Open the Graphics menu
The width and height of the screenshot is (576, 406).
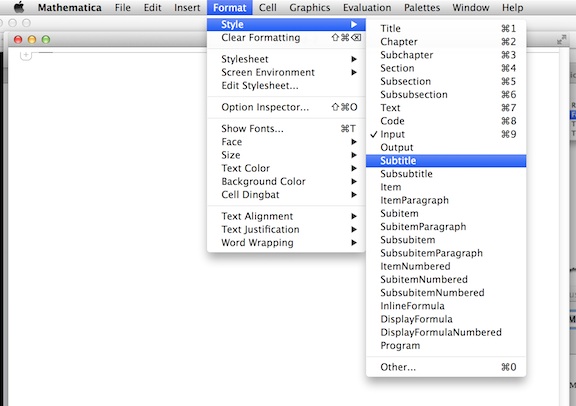point(309,8)
